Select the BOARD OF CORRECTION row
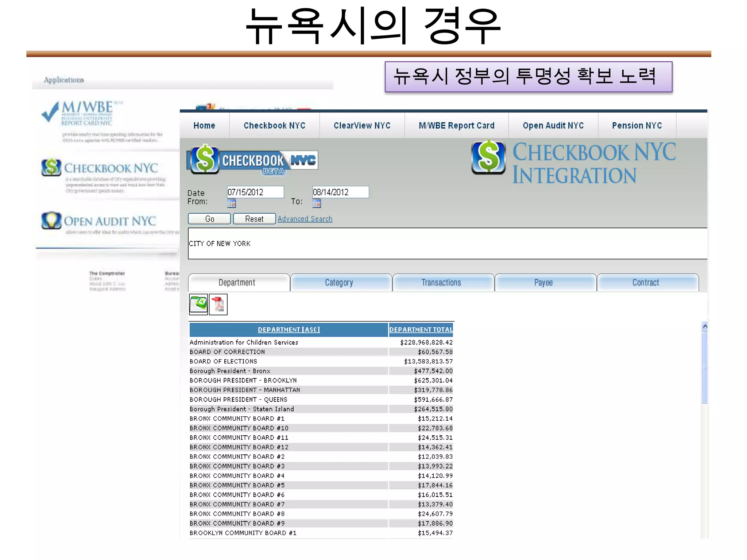 pos(321,352)
